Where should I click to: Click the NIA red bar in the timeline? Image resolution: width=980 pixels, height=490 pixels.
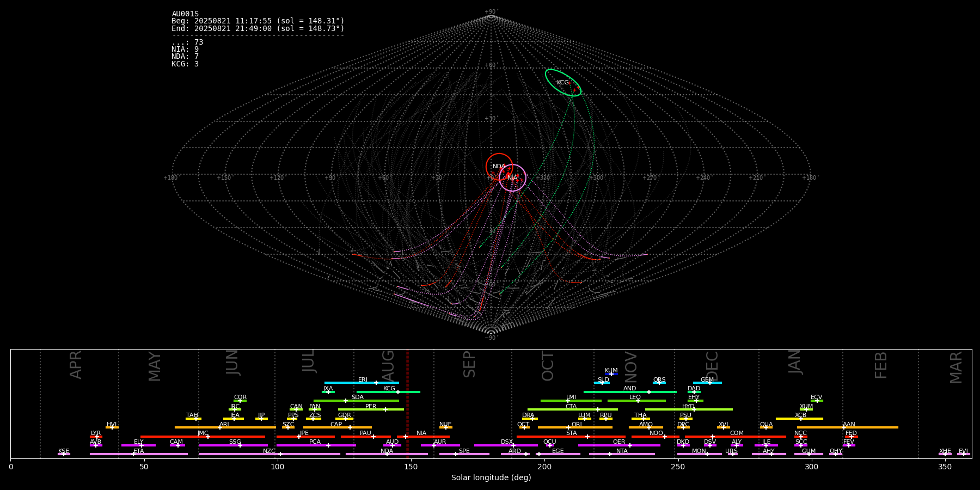423,437
